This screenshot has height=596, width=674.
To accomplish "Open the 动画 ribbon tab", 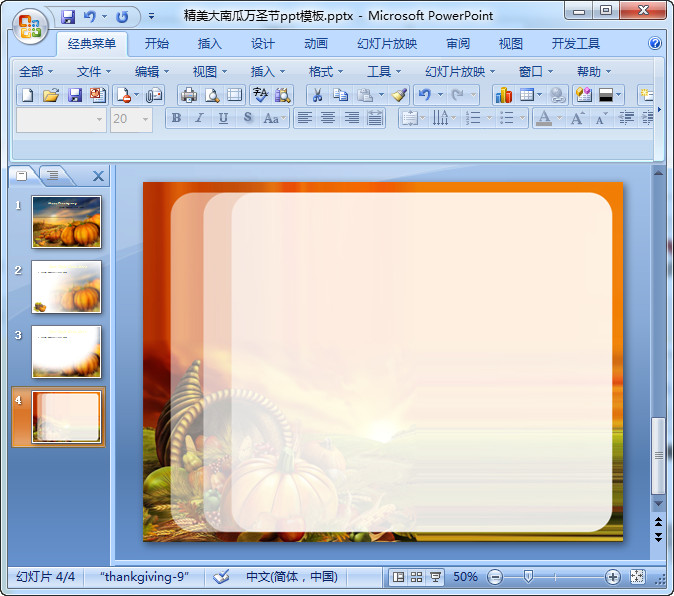I will pyautogui.click(x=316, y=43).
